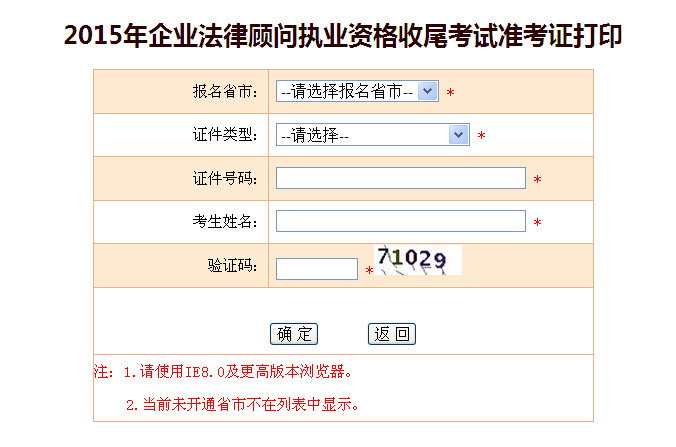The height and width of the screenshot is (447, 676).
Task: Click the arrow on the 请选择报名省市 select
Action: coord(428,91)
